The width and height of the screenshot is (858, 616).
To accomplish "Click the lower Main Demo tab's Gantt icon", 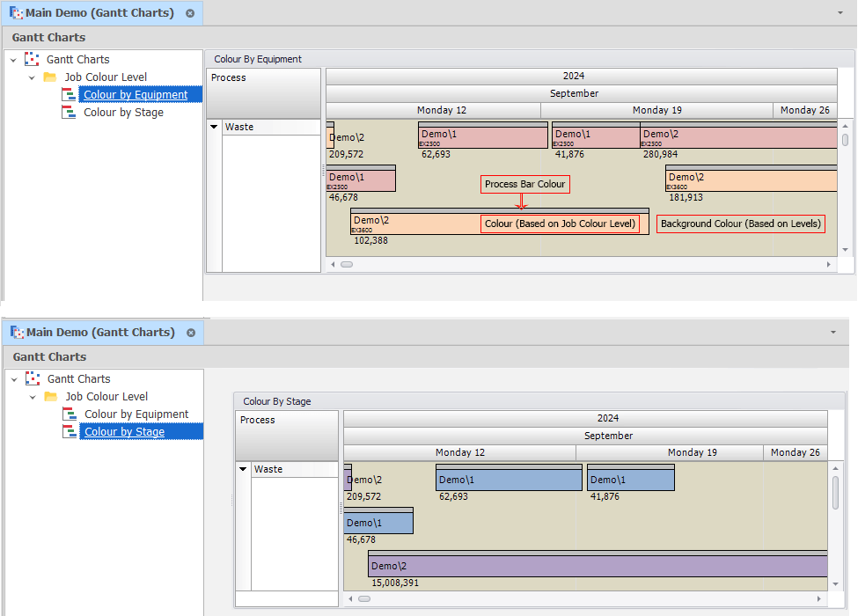I will tap(17, 333).
